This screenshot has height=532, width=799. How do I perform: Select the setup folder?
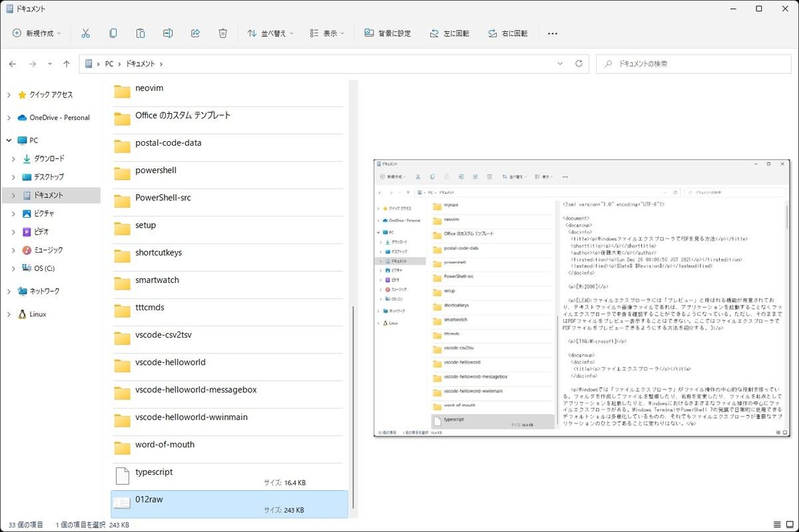(x=229, y=228)
